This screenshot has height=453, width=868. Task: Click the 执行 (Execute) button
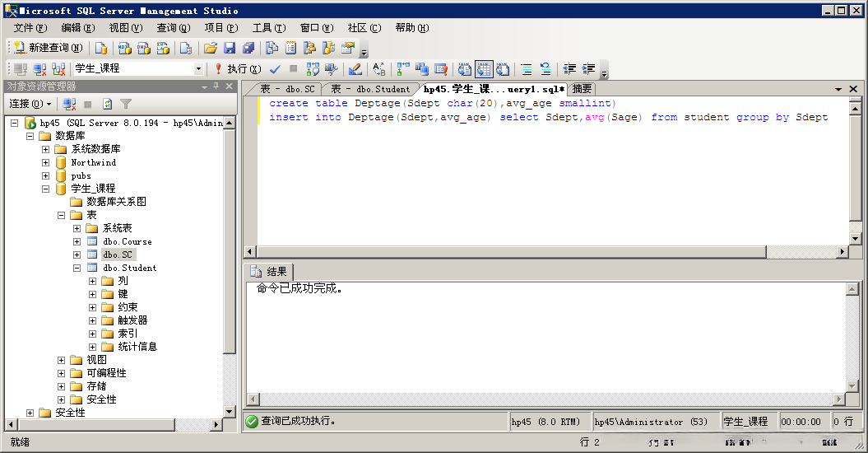tap(238, 68)
